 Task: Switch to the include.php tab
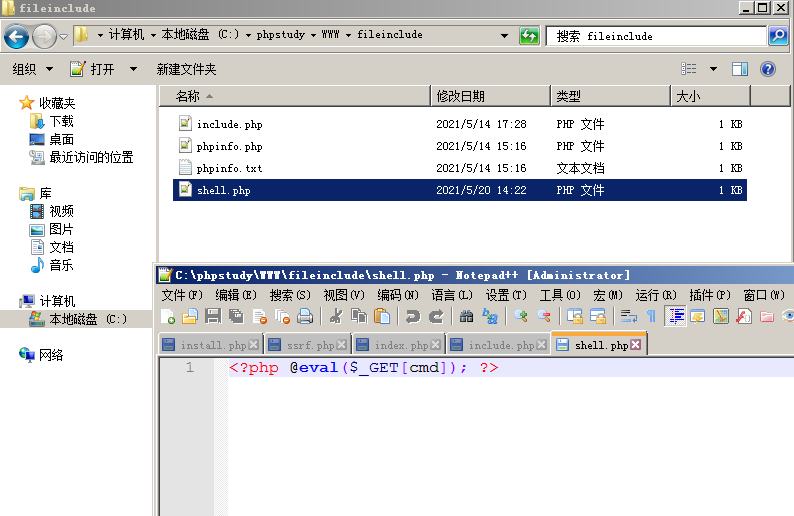pyautogui.click(x=498, y=345)
